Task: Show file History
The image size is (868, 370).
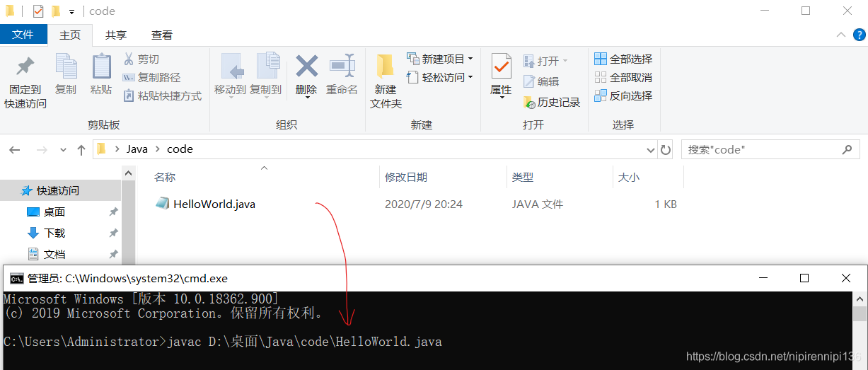Action: (x=552, y=103)
